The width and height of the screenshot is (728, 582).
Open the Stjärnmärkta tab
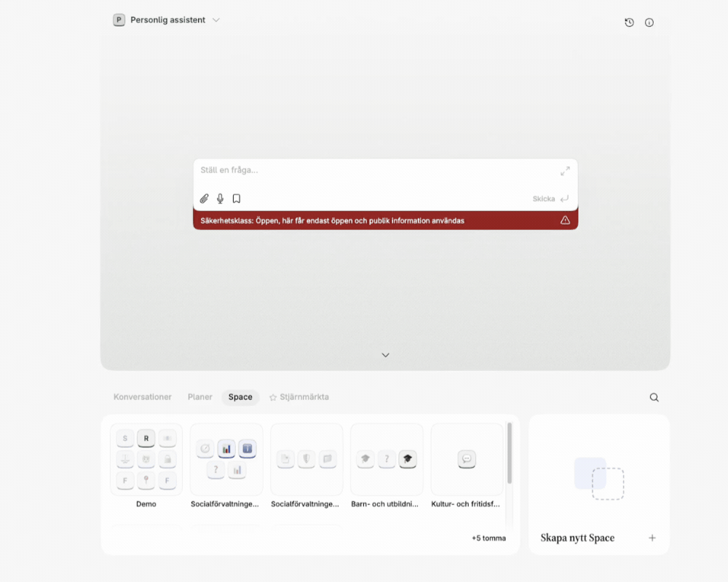click(299, 397)
